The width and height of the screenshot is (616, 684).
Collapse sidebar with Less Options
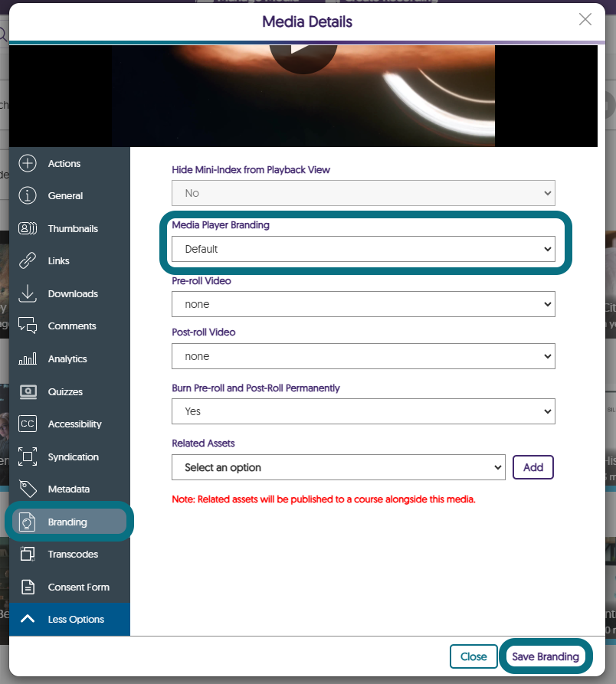[70, 619]
